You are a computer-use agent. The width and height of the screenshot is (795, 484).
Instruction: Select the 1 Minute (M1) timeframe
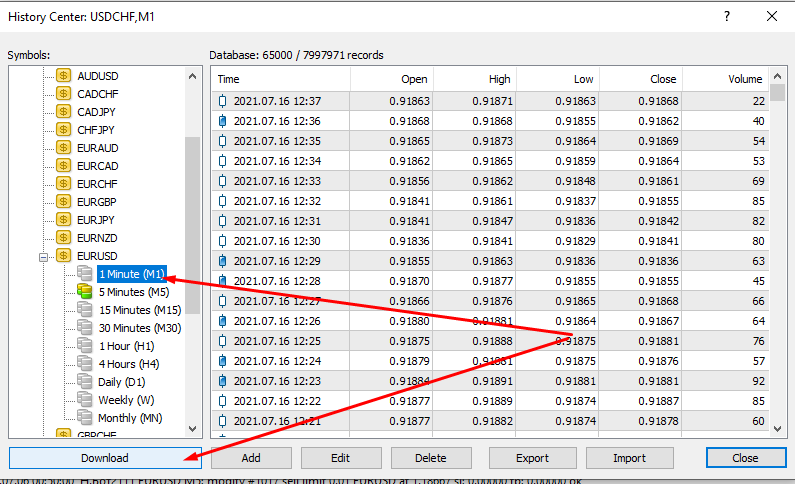click(x=132, y=274)
